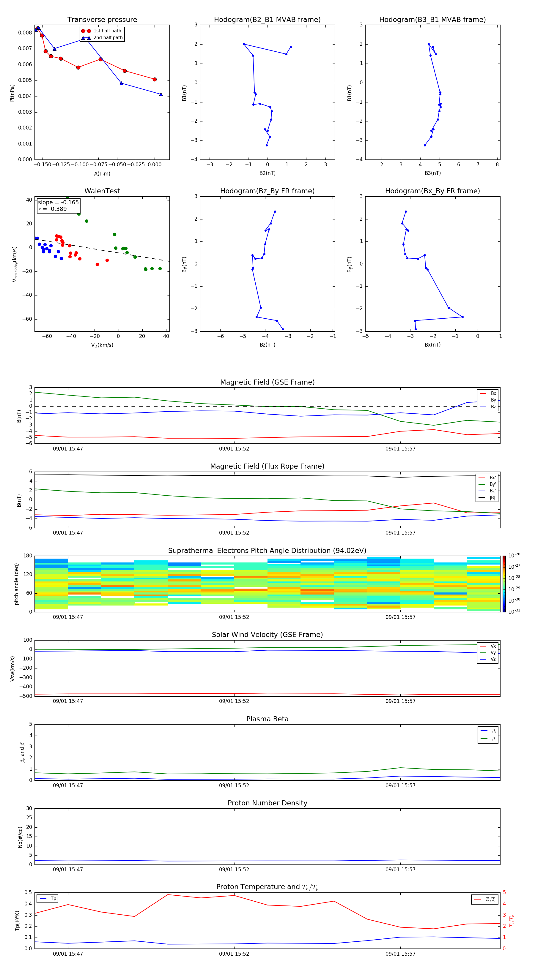535x980 pixels.
Task: Click the 'Pt(nPa)' axis label
Action: 12,93
